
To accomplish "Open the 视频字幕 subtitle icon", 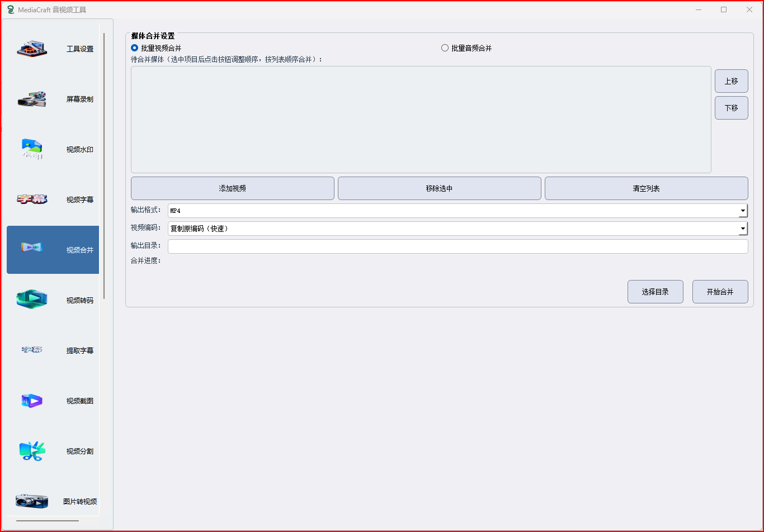I will 32,199.
